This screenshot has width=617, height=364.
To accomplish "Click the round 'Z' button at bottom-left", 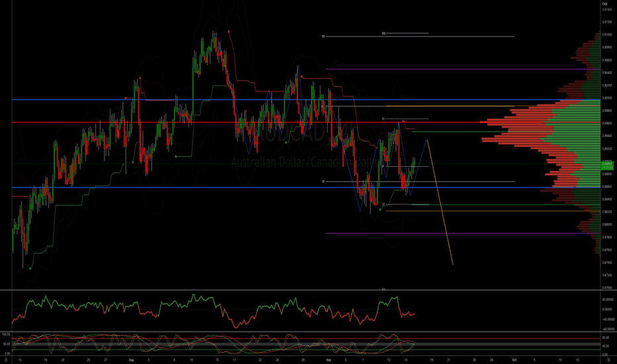I will pos(6,360).
